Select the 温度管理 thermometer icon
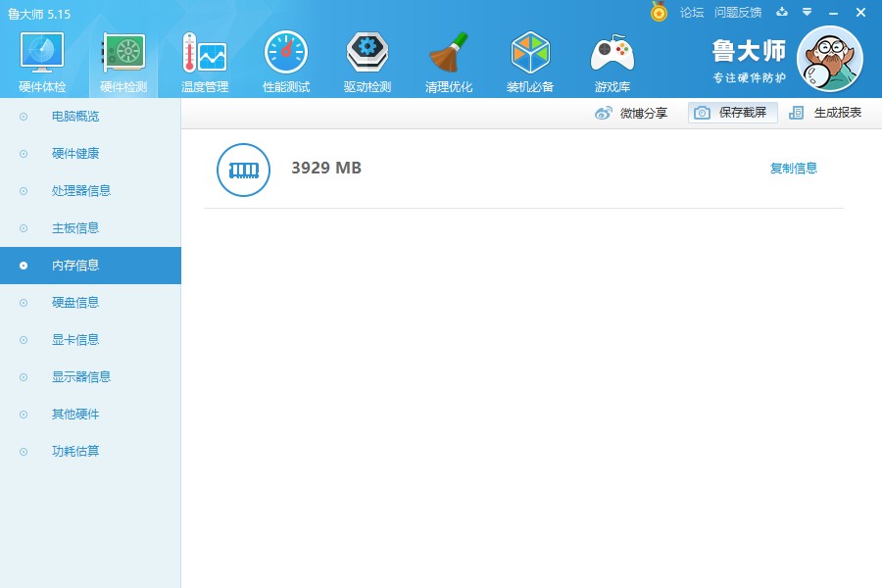Image resolution: width=882 pixels, height=588 pixels. [205, 53]
